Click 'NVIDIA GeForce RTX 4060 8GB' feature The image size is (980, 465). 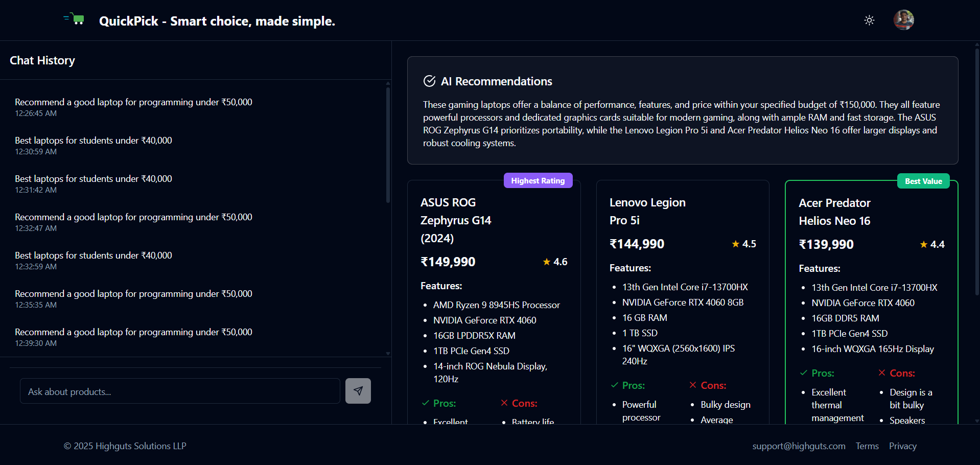pyautogui.click(x=683, y=303)
